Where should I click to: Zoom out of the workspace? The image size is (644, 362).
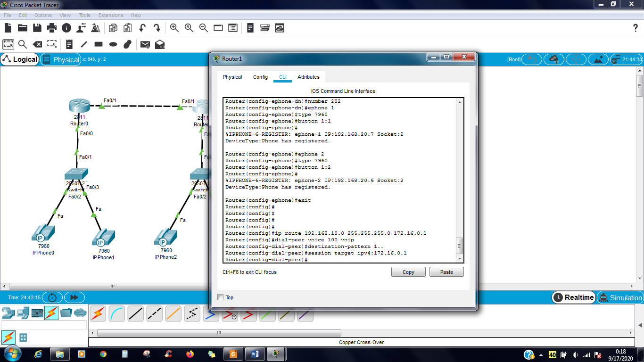[204, 28]
